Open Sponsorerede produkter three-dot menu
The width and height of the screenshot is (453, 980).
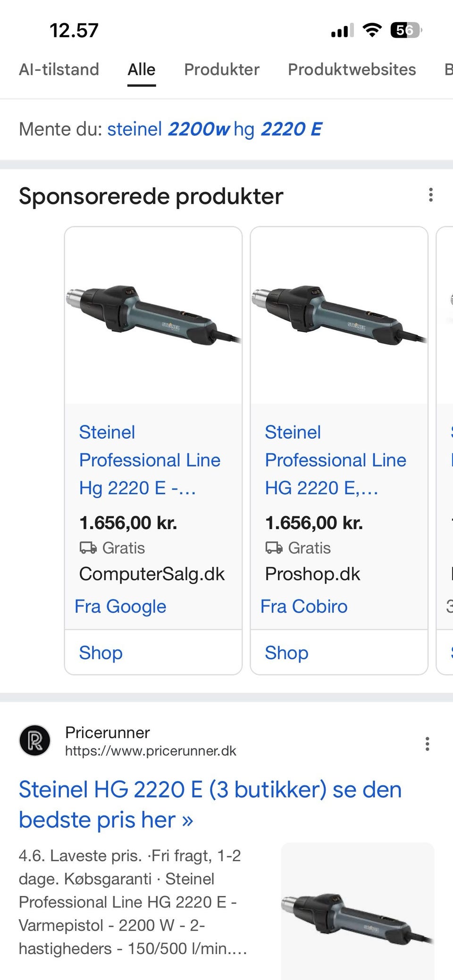click(430, 195)
